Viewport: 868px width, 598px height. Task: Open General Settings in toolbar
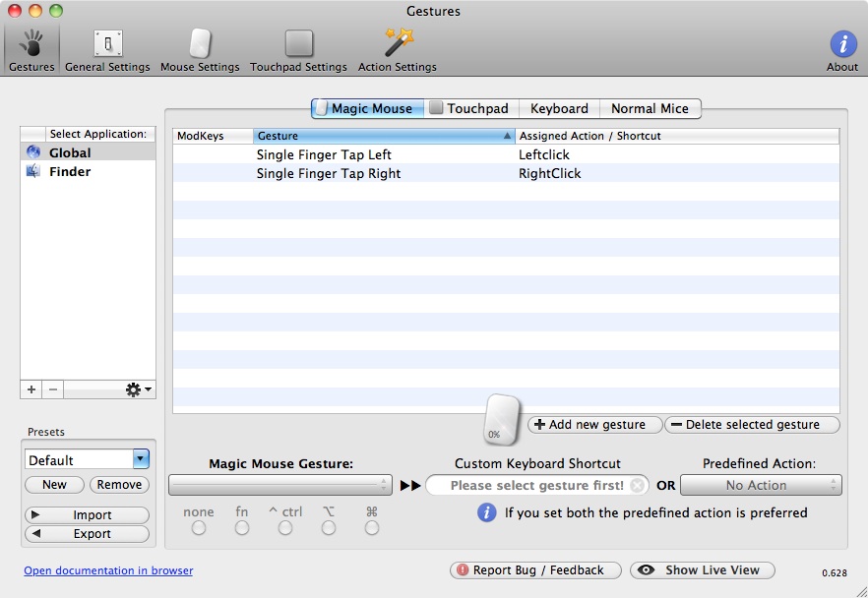click(107, 48)
